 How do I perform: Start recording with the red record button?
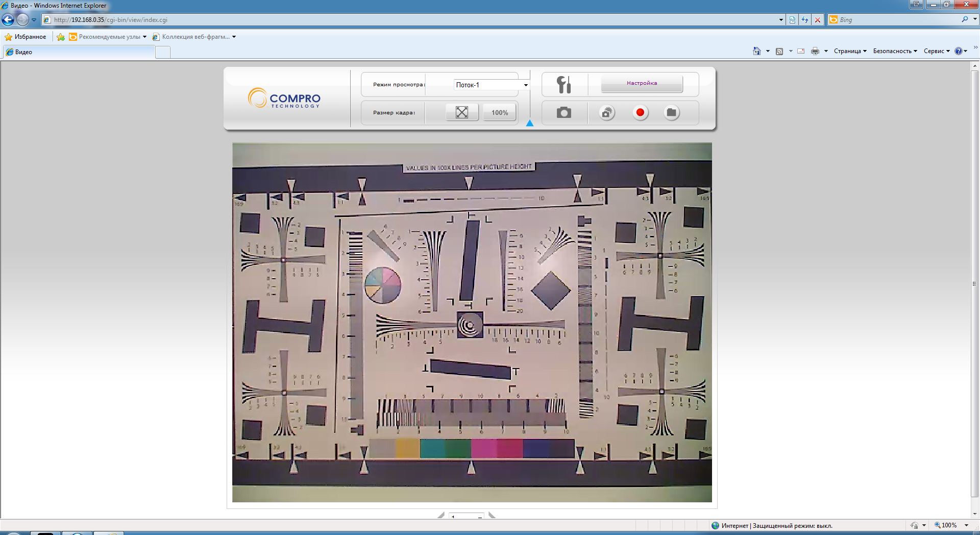coord(640,113)
